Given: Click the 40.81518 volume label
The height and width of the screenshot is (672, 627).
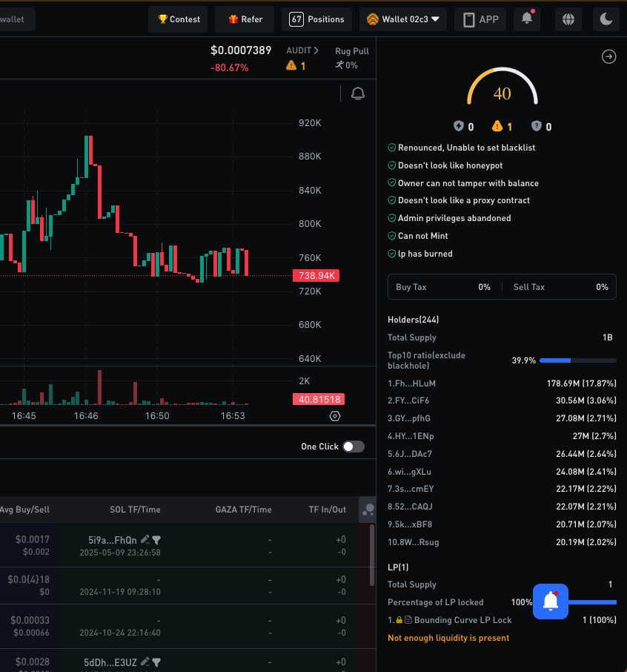Looking at the screenshot, I should click(x=319, y=400).
